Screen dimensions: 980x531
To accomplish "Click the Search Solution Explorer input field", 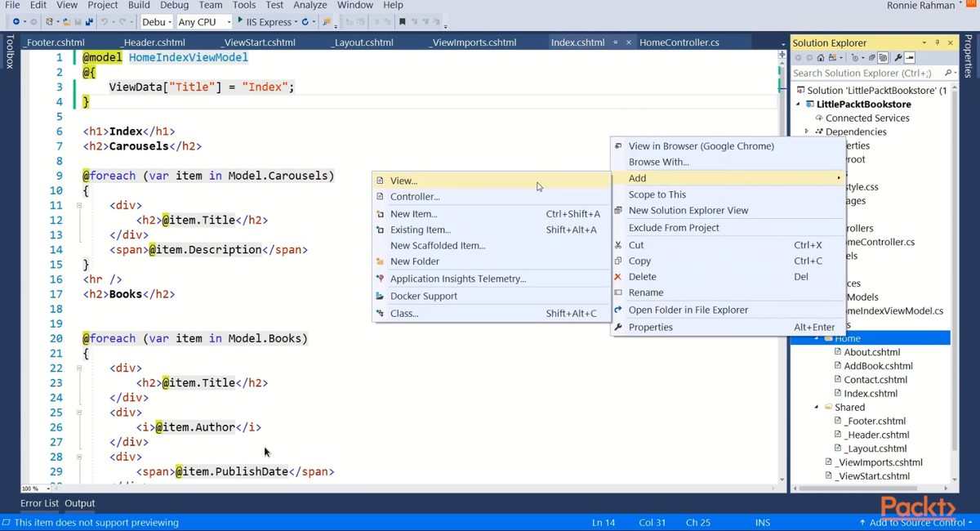I will (x=866, y=73).
